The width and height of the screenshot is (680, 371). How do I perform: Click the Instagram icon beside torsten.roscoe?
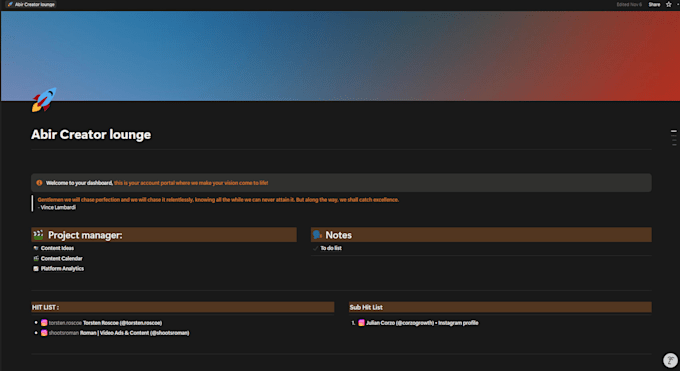tap(44, 323)
